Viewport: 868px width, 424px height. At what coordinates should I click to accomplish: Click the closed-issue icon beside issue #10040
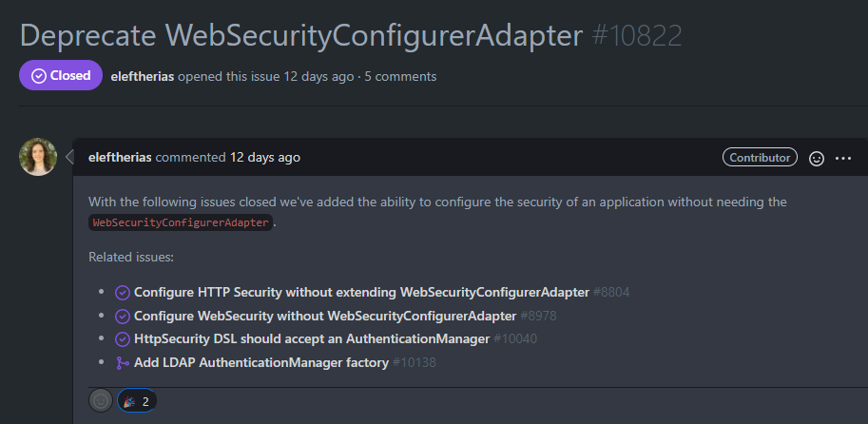(x=123, y=338)
